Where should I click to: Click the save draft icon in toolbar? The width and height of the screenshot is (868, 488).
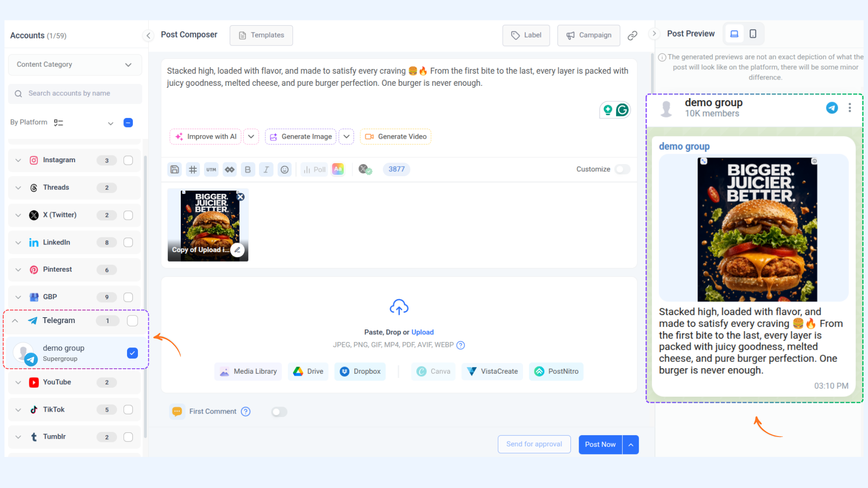(x=175, y=169)
